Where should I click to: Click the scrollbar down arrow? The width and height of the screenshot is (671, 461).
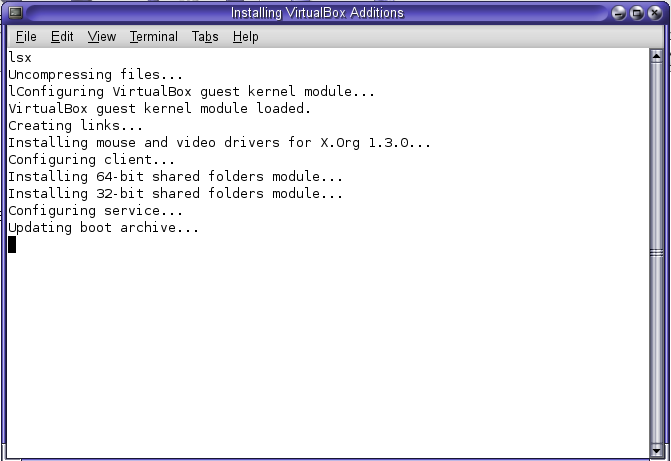coord(656,450)
